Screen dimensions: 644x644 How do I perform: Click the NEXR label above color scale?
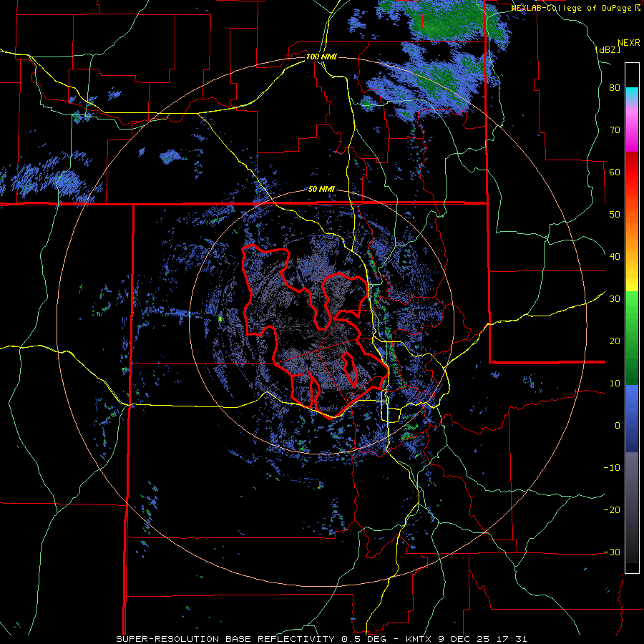coord(628,43)
